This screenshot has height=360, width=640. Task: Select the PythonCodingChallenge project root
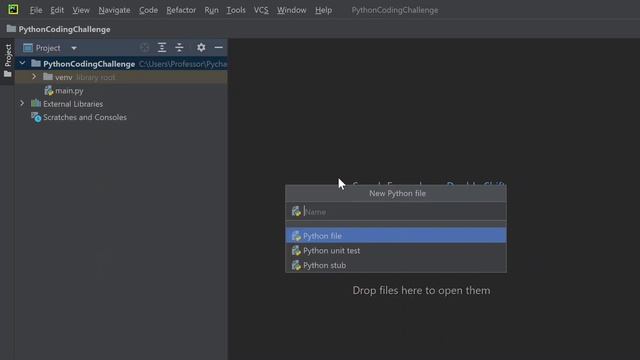pyautogui.click(x=89, y=64)
